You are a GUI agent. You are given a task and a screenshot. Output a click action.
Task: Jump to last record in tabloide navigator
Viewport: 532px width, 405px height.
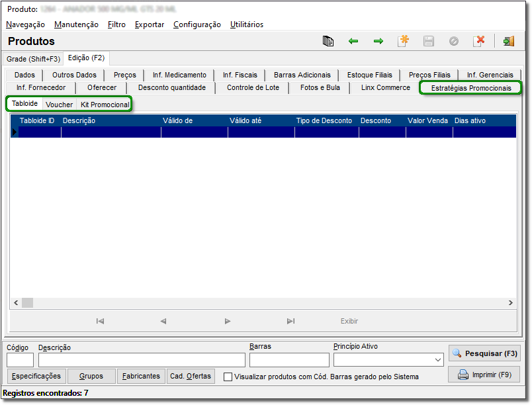[290, 321]
